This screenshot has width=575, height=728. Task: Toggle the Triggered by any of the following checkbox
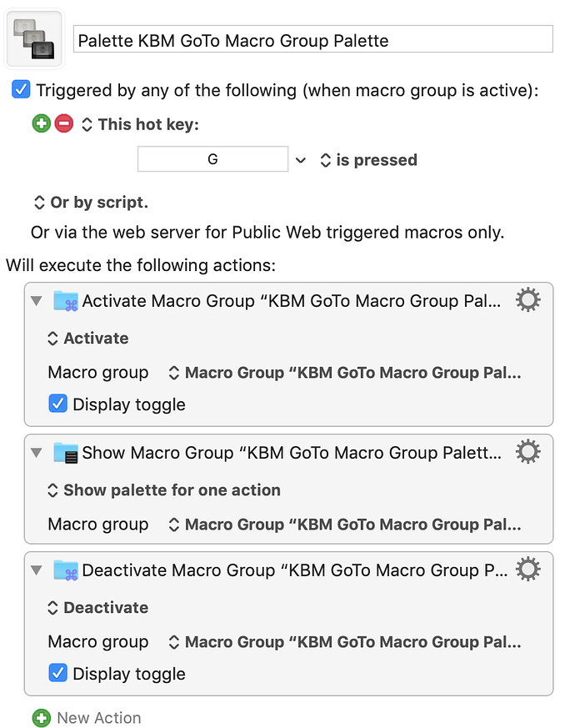point(21,89)
